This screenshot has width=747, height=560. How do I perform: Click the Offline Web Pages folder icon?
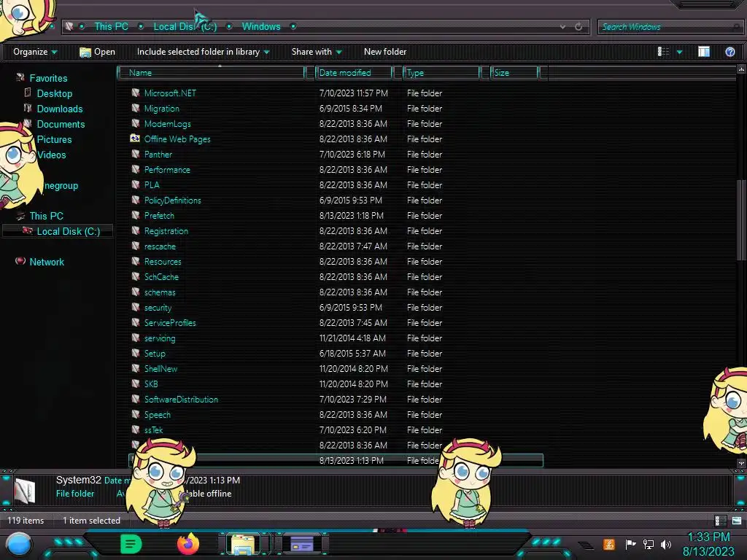point(135,139)
